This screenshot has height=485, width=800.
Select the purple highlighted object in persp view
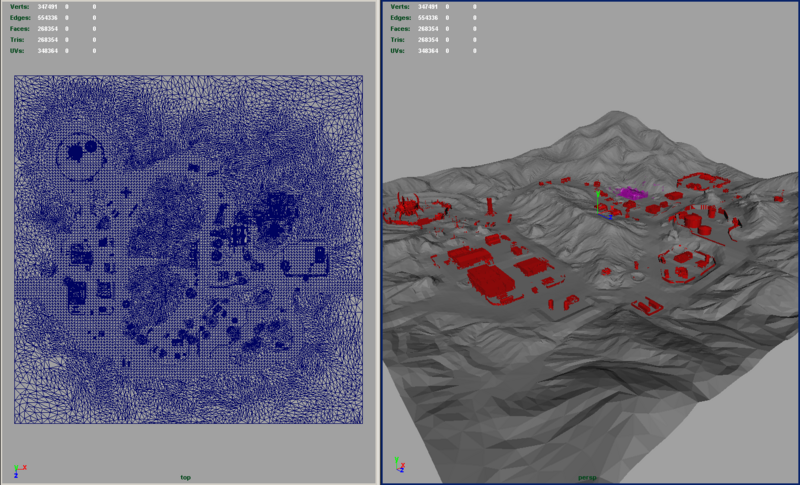(632, 193)
